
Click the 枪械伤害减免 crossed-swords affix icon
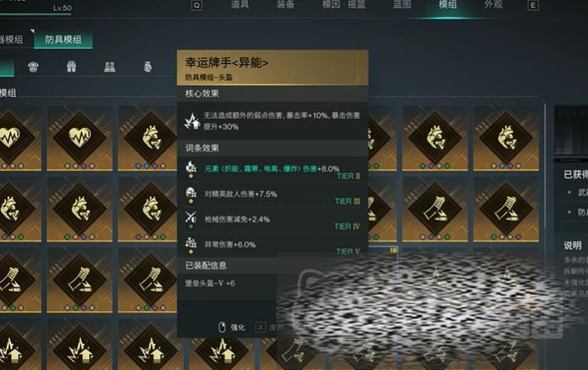pyautogui.click(x=191, y=217)
